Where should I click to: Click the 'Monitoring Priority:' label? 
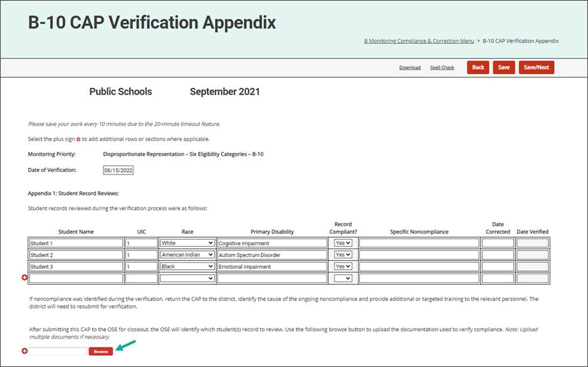52,154
